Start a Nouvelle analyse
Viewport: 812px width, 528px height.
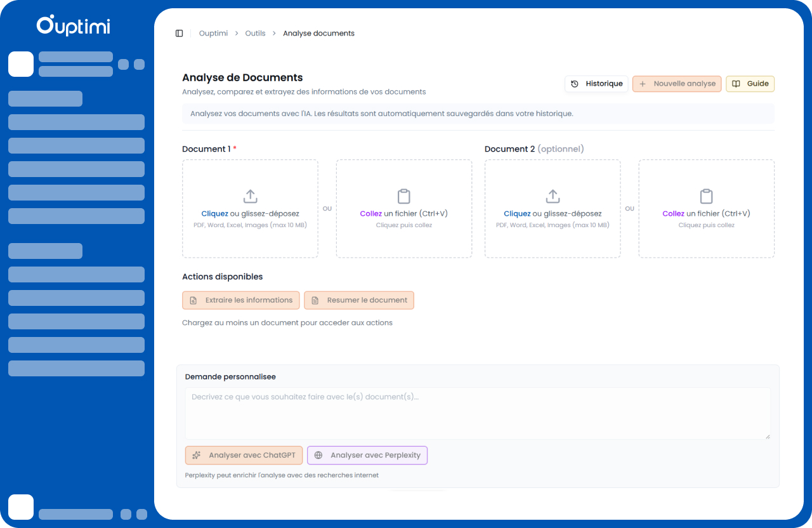[676, 83]
